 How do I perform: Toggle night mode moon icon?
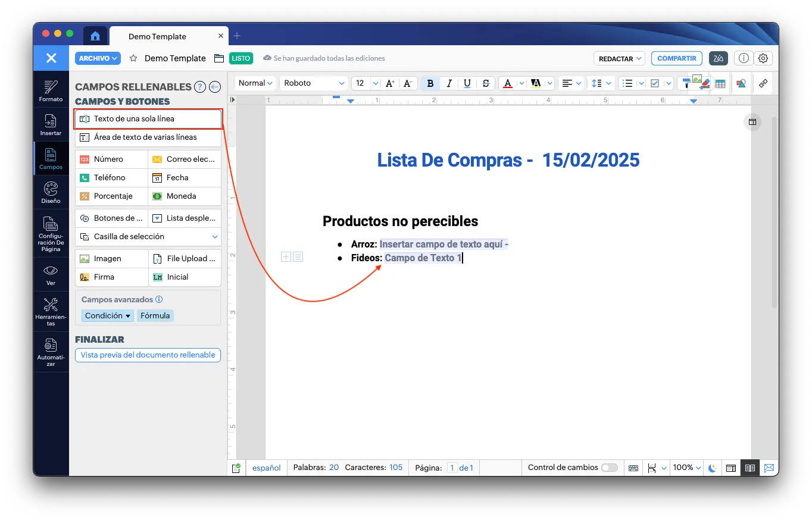pos(712,468)
